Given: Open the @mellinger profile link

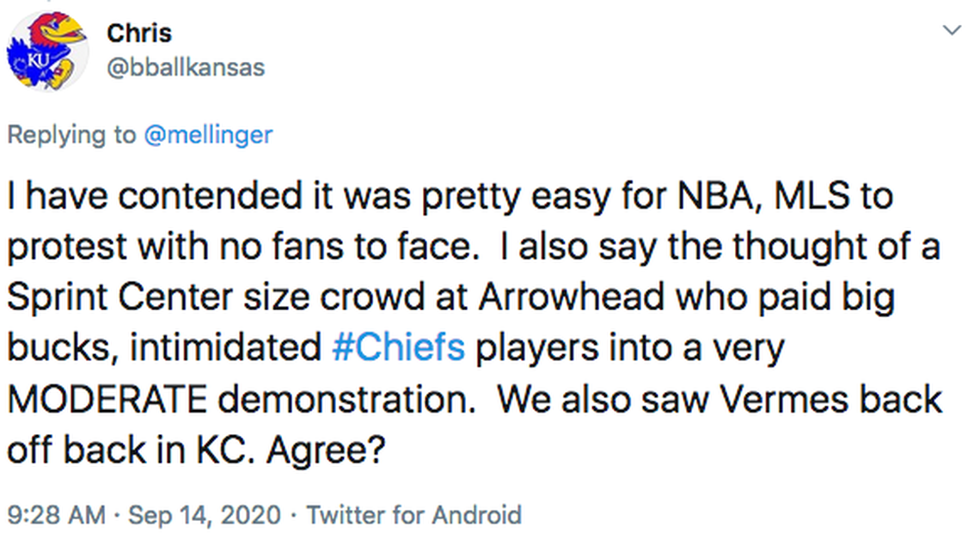Looking at the screenshot, I should point(208,135).
